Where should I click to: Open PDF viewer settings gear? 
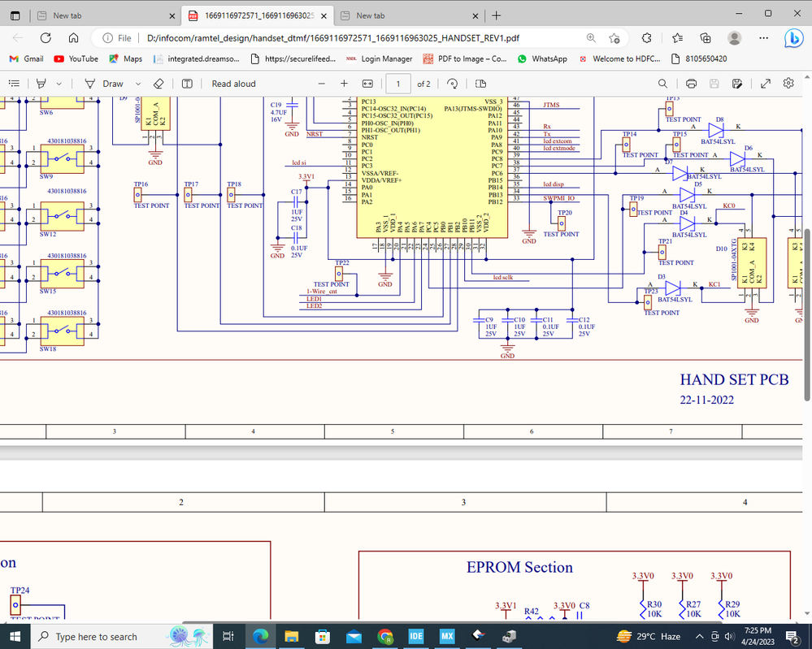point(788,84)
